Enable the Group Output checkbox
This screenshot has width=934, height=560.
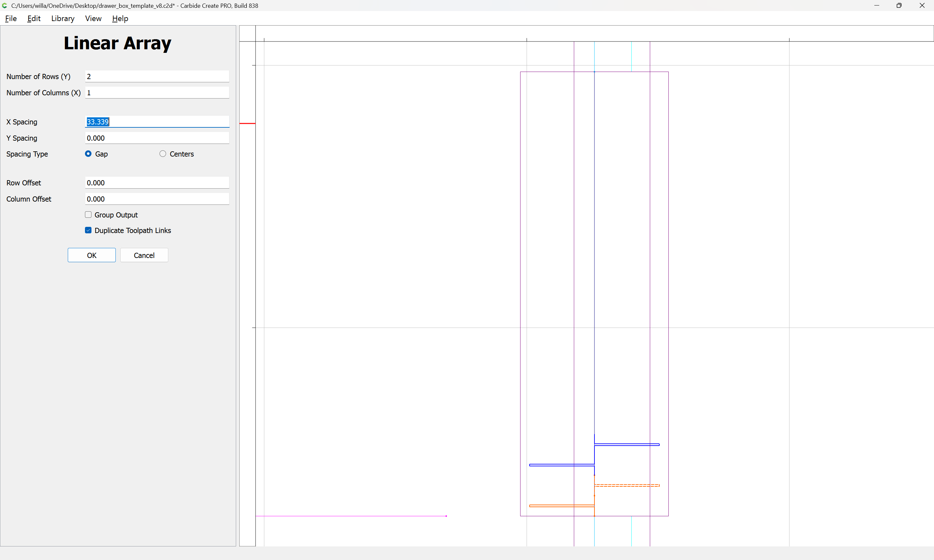pyautogui.click(x=88, y=215)
